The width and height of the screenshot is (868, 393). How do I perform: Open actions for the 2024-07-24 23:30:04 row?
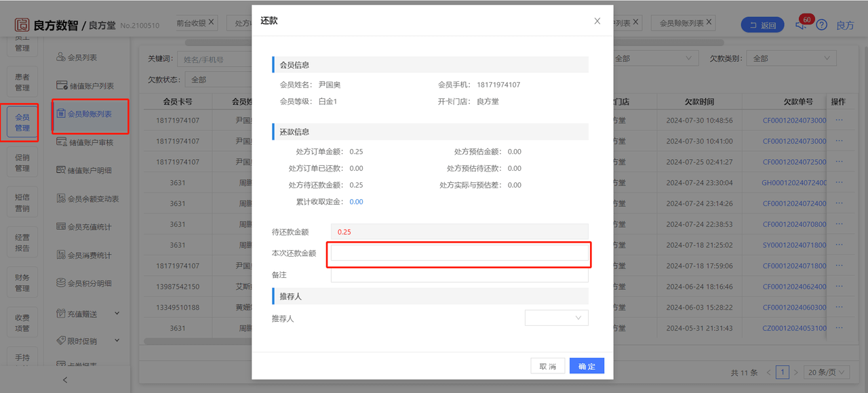(x=839, y=182)
